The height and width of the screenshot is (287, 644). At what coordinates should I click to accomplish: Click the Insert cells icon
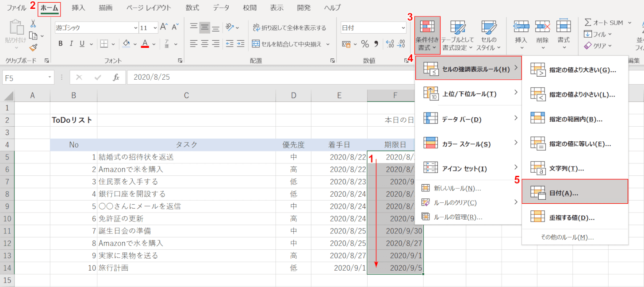pyautogui.click(x=521, y=27)
